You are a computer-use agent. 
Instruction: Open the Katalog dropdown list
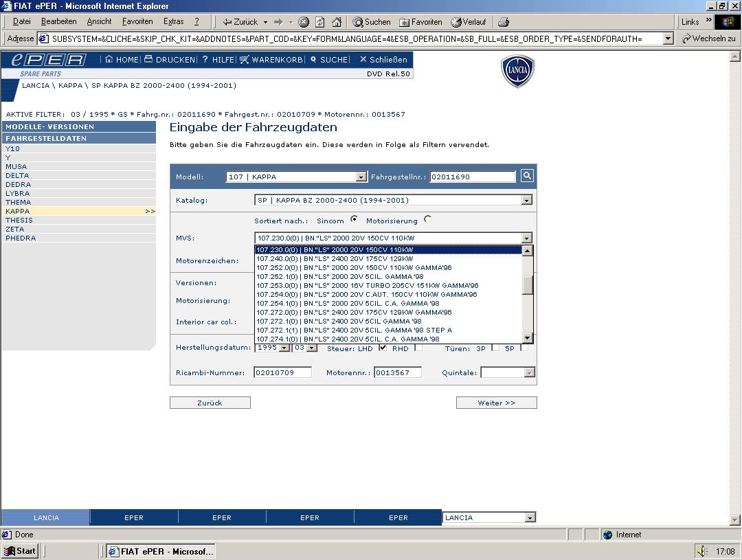(526, 201)
